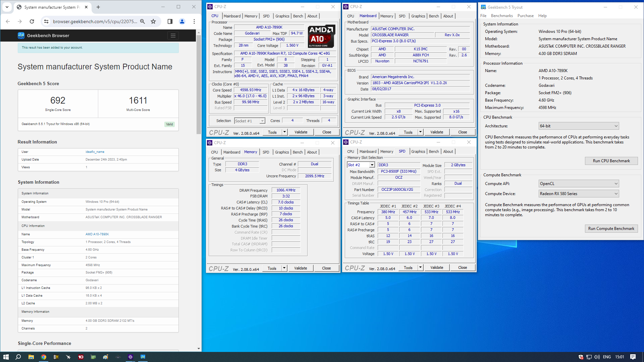Click the green Valid badge
Image resolution: width=644 pixels, height=362 pixels.
coord(169,124)
